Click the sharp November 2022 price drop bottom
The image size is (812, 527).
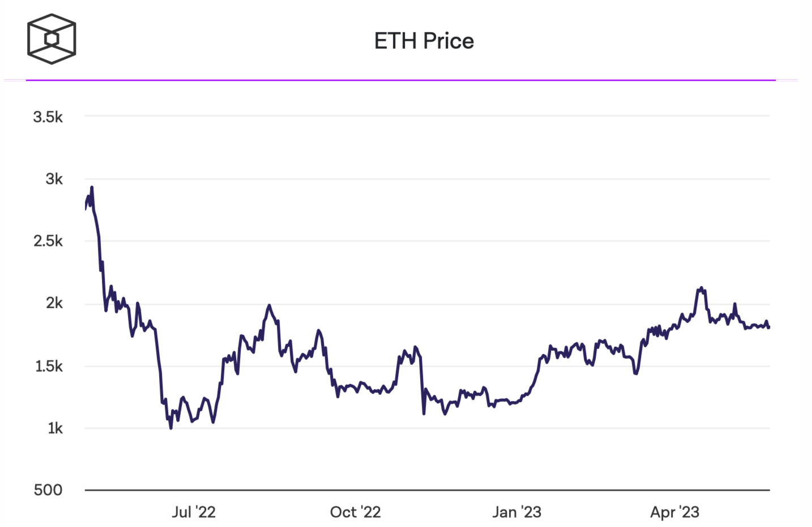tap(424, 413)
